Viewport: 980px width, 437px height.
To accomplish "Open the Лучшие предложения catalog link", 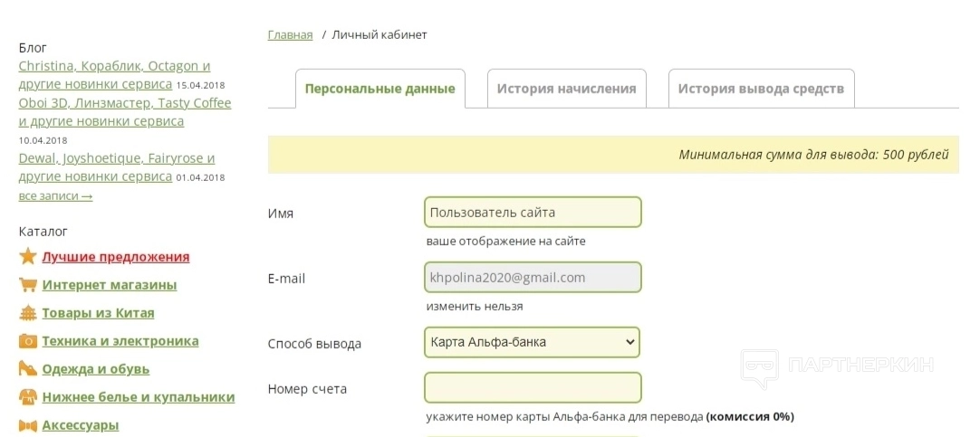I will (x=116, y=257).
